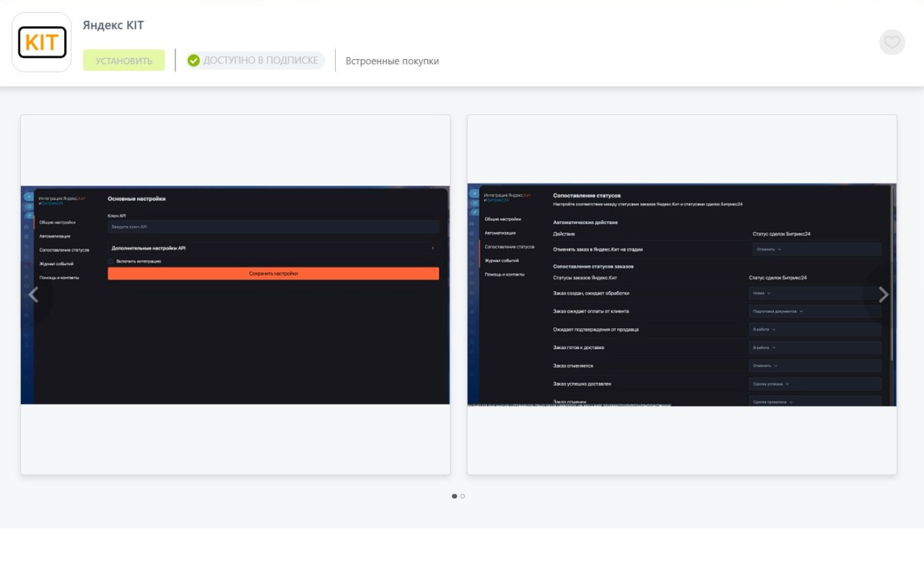
Task: Go to the previous screenshot using the left arrow
Action: (33, 294)
